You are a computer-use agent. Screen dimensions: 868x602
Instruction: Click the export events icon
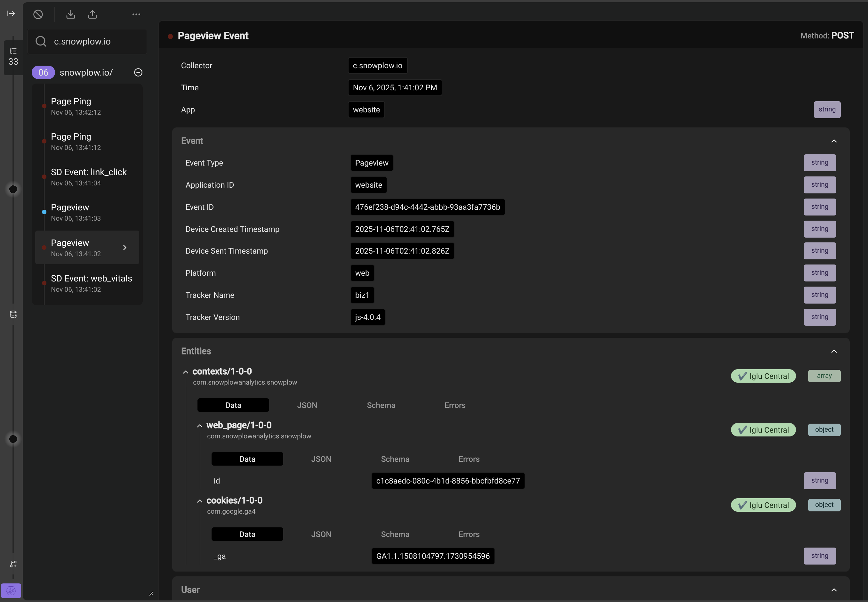[92, 14]
